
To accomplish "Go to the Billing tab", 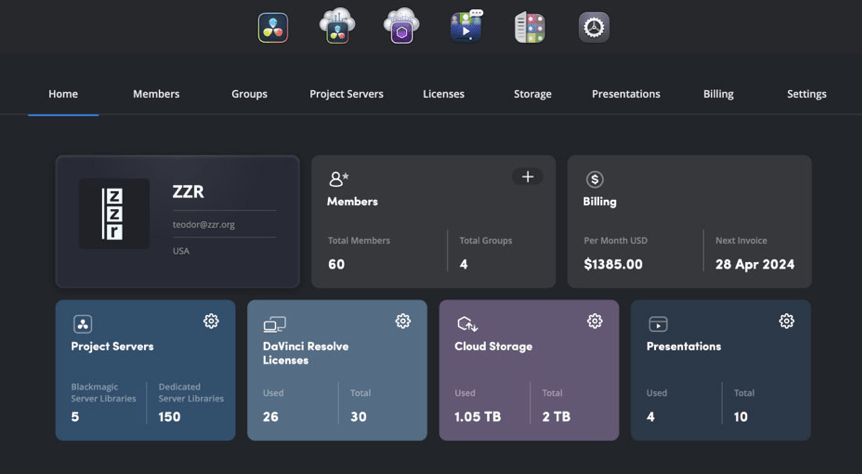I will (719, 94).
